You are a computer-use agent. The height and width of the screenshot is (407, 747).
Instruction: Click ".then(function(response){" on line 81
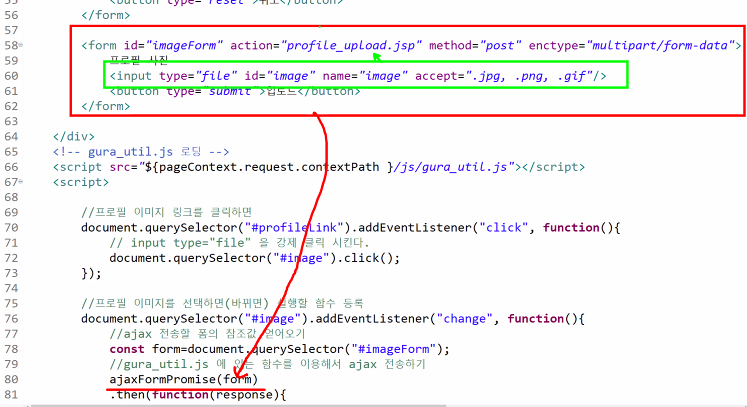198,395
